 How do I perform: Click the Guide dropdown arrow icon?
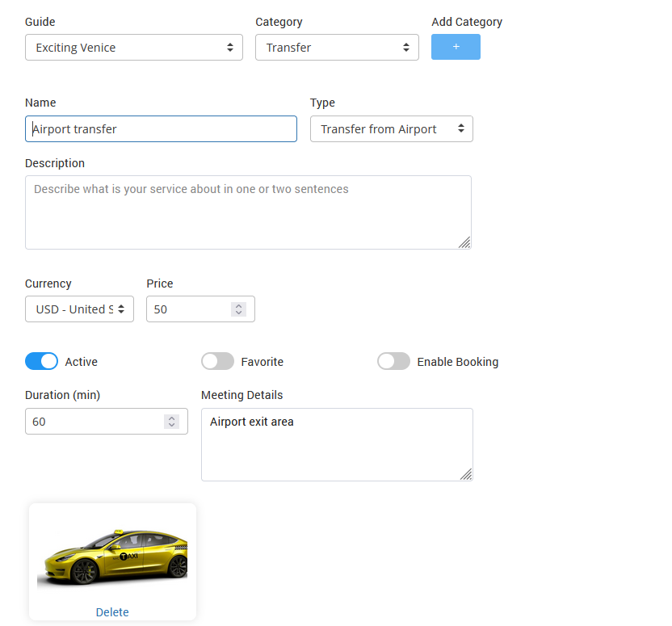[229, 48]
